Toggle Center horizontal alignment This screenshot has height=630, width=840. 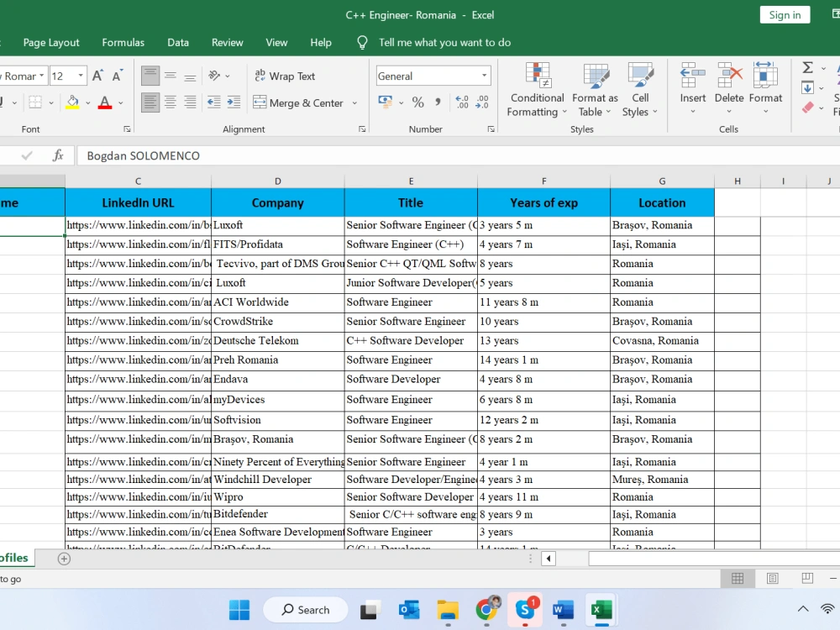point(171,102)
